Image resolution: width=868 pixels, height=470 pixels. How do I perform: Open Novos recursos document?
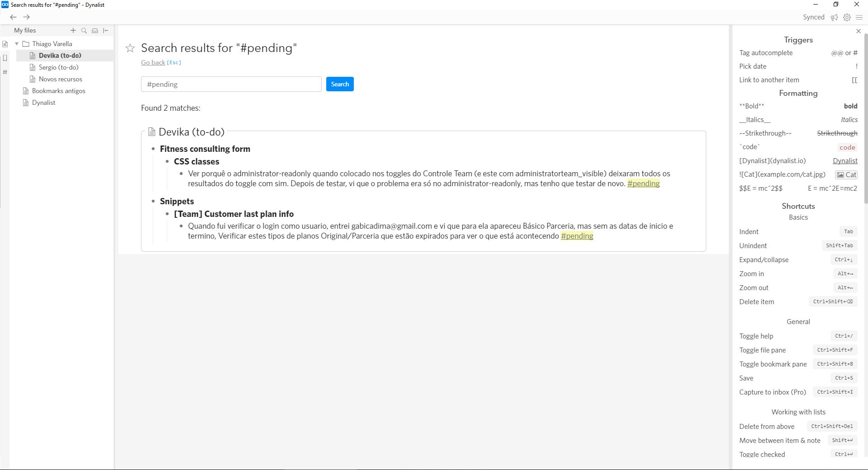(61, 79)
